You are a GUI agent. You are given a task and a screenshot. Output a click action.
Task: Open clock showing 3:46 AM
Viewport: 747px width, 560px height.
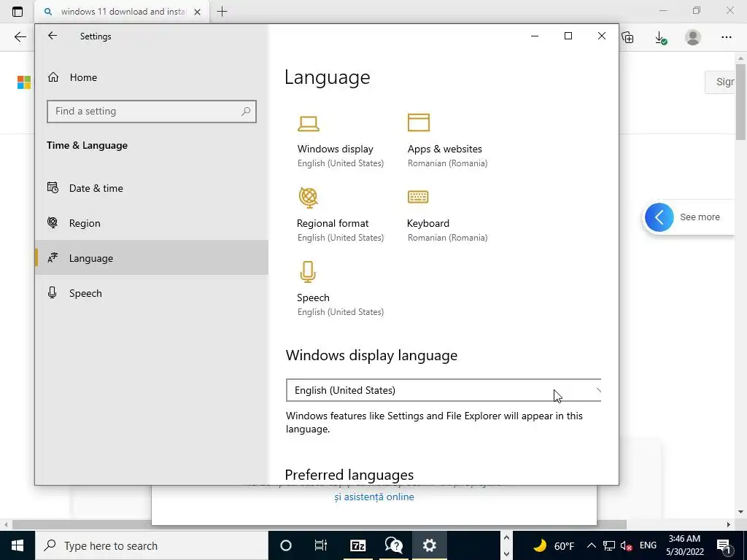point(684,545)
